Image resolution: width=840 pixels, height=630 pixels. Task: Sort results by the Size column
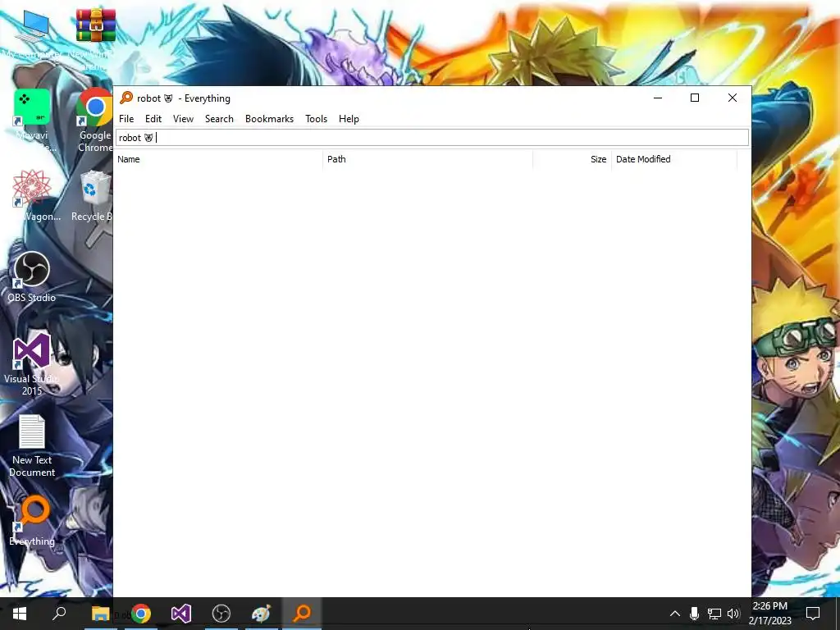click(x=572, y=159)
